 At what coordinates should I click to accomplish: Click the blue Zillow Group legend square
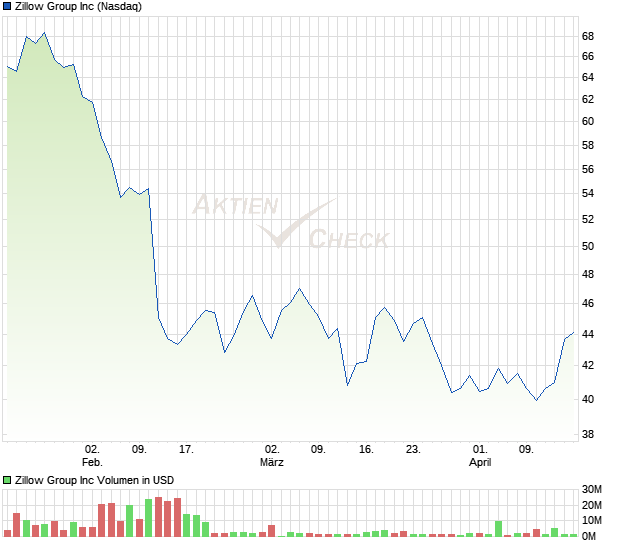click(7, 6)
